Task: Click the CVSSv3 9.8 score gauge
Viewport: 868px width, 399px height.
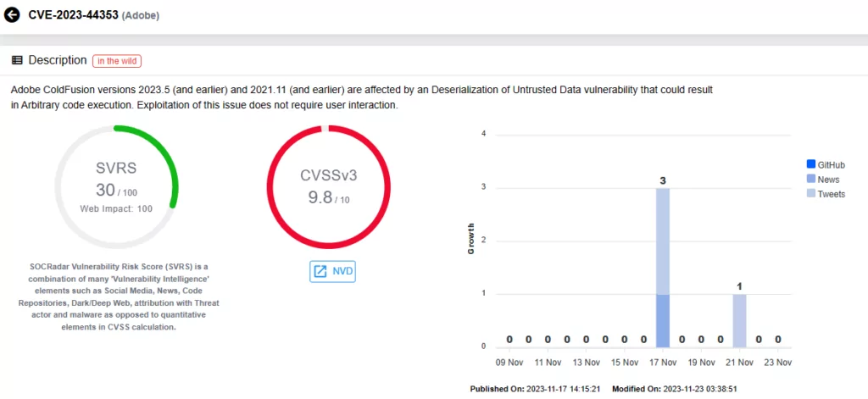Action: pos(329,187)
